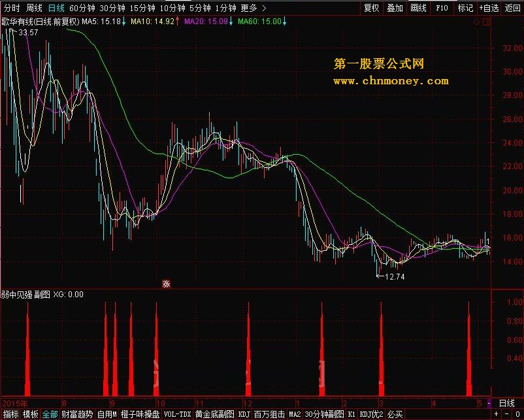Switch to 30分钟 period
The height and width of the screenshot is (420, 524).
(112, 8)
